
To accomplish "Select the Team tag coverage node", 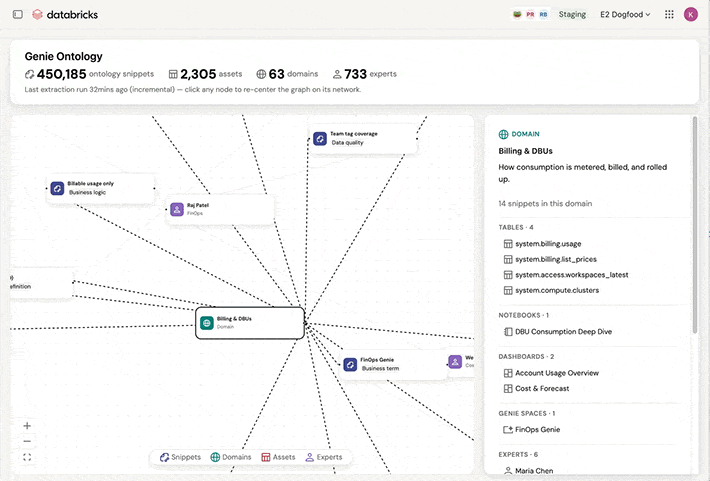I will click(x=363, y=139).
